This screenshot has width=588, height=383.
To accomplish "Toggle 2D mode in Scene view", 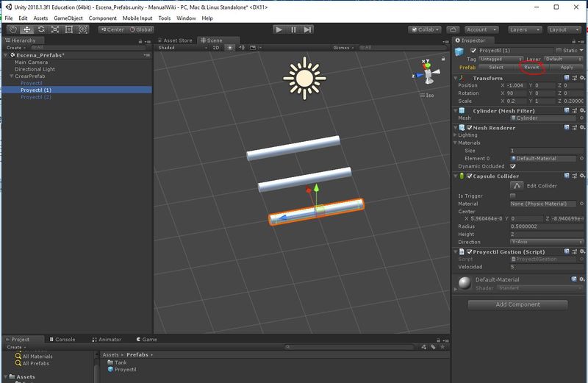I will click(216, 48).
